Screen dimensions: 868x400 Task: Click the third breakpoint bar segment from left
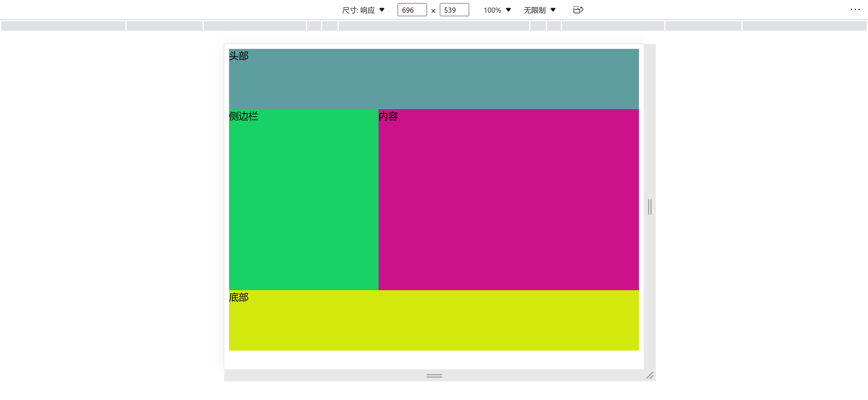tap(255, 26)
